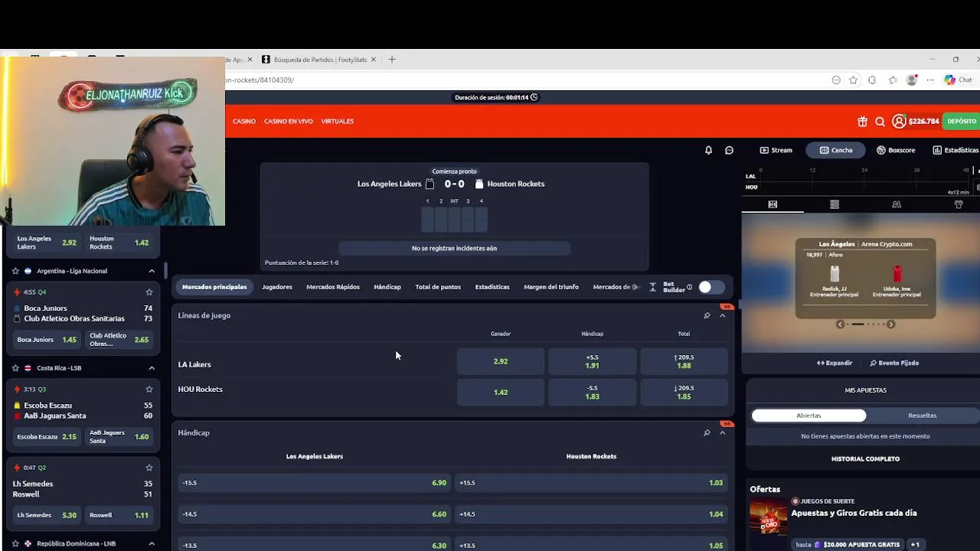Favorite the Lh Semedes match star
Image resolution: width=980 pixels, height=551 pixels.
coord(149,468)
